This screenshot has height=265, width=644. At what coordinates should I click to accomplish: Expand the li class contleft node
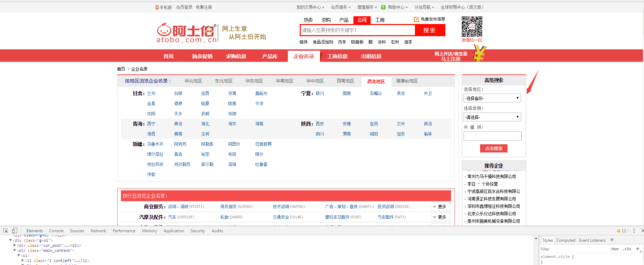23,261
